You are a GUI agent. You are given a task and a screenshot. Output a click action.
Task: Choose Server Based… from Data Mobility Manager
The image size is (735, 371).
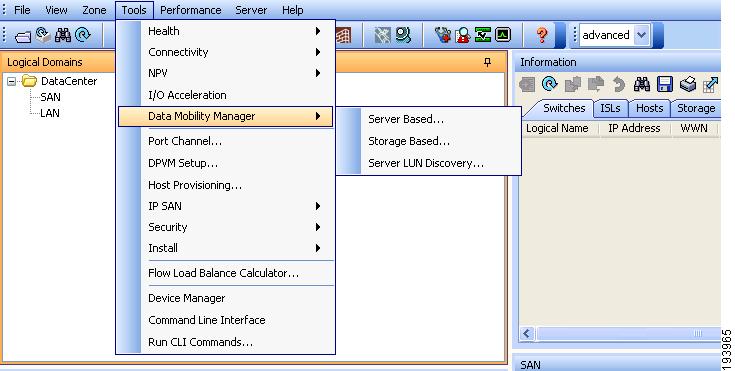coord(406,119)
